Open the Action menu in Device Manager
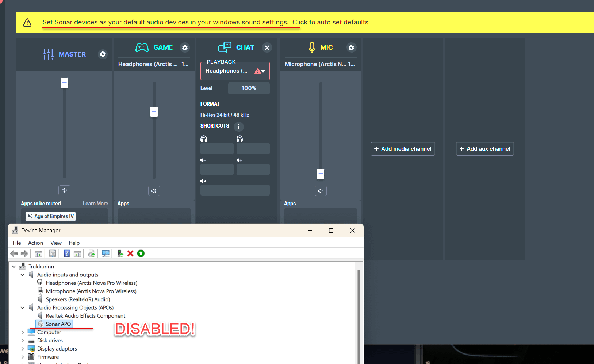594x364 pixels. pyautogui.click(x=35, y=243)
